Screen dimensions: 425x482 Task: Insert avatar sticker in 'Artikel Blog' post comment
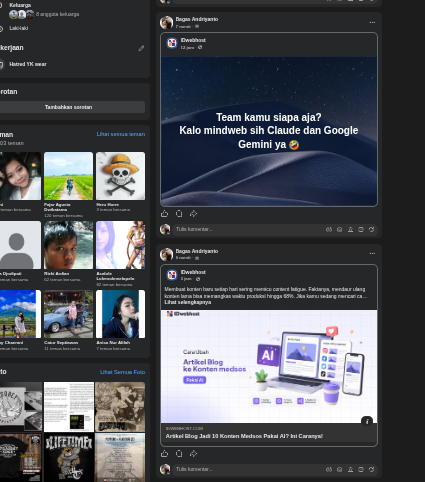[x=329, y=469]
